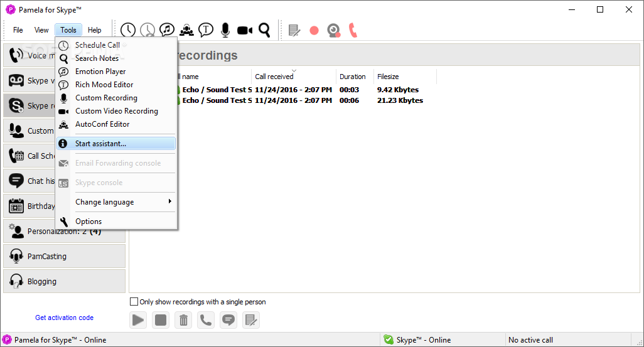Open the Blogging sidebar section
This screenshot has height=347, width=644.
point(65,281)
